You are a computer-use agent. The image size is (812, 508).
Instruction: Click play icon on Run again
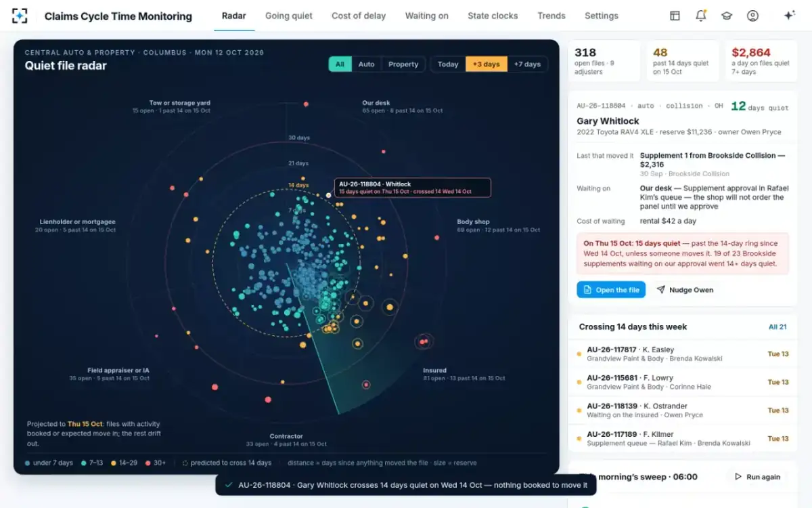coord(738,477)
